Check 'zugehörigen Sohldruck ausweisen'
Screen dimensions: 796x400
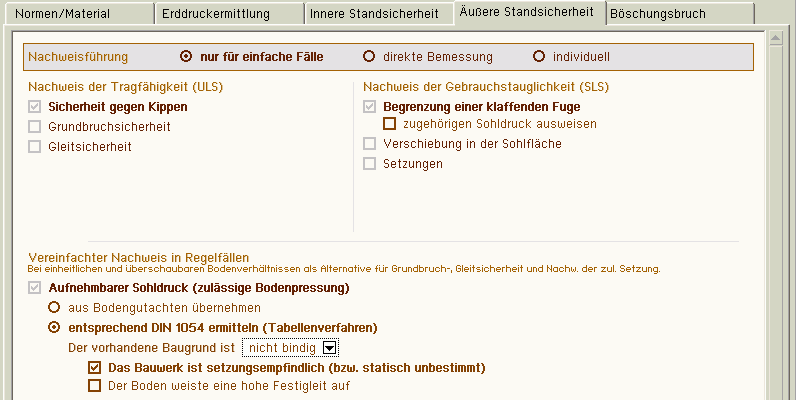390,124
